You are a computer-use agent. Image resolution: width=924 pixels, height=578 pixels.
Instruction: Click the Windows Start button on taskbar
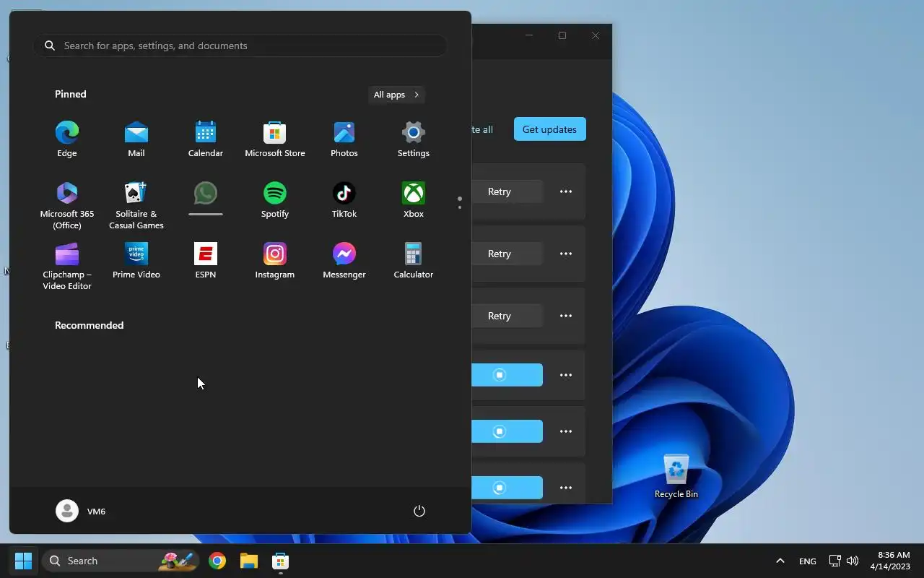[x=24, y=561]
